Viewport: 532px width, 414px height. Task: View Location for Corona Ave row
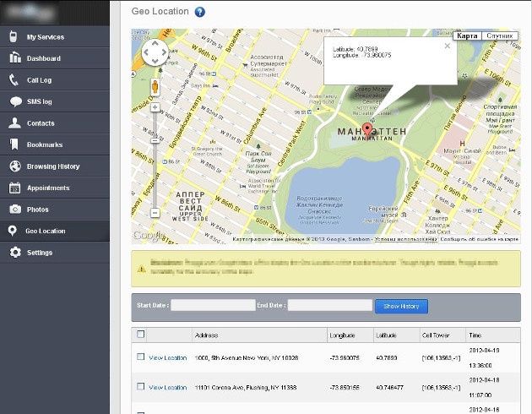pyautogui.click(x=167, y=387)
